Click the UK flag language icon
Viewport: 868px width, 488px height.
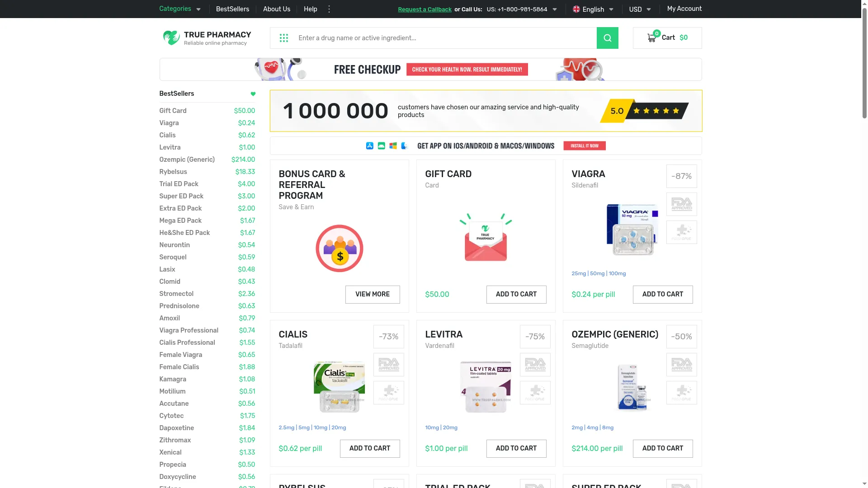(x=576, y=9)
